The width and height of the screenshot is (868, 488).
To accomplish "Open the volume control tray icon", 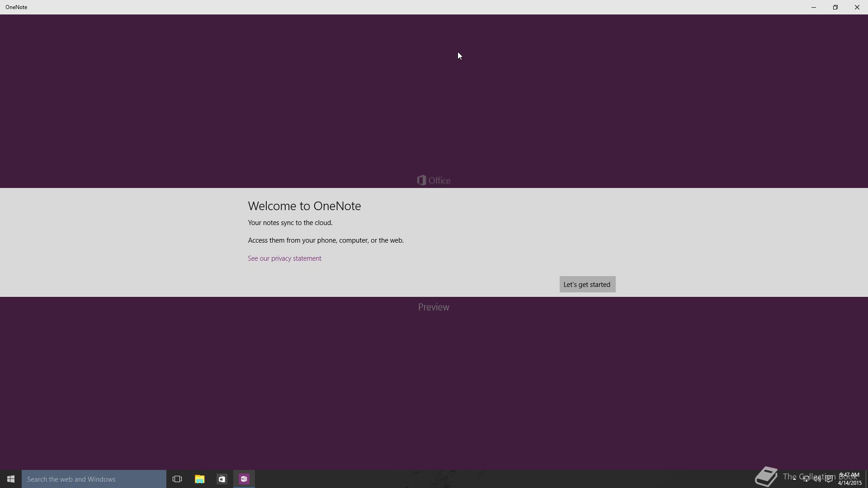I will tap(817, 479).
